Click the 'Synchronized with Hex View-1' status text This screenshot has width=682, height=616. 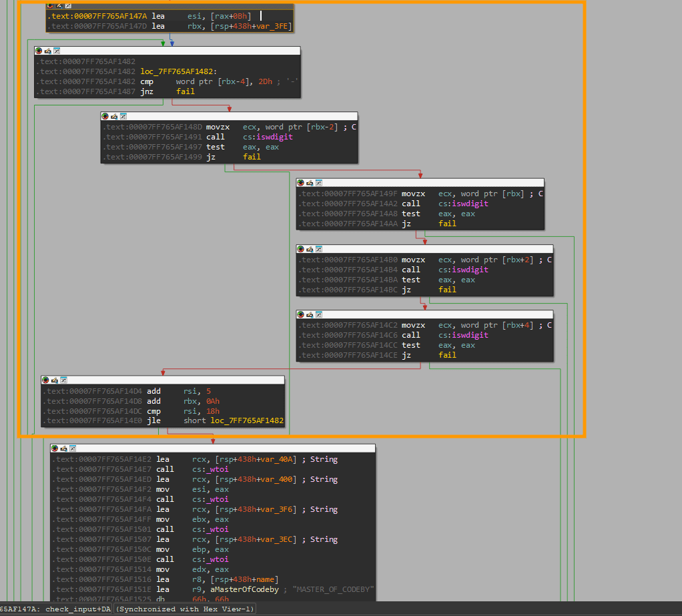(185, 609)
